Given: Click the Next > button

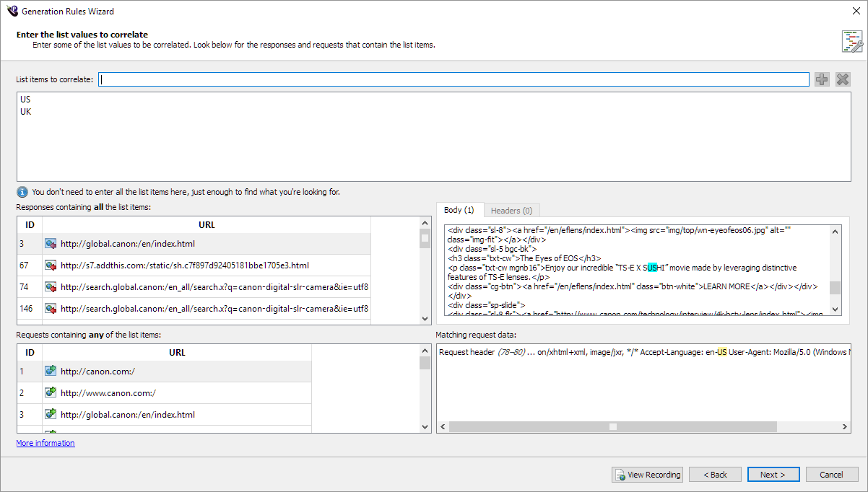Looking at the screenshot, I should click(773, 475).
